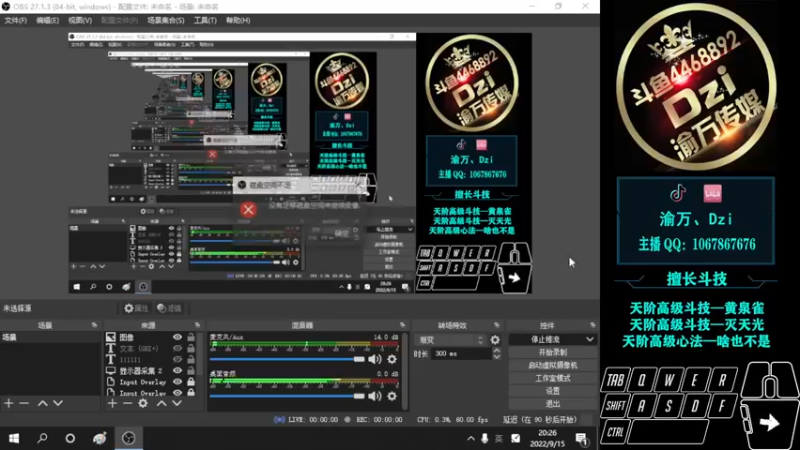Image resolution: width=800 pixels, height=450 pixels.
Task: Open 设置 from controls panel
Action: point(553,391)
